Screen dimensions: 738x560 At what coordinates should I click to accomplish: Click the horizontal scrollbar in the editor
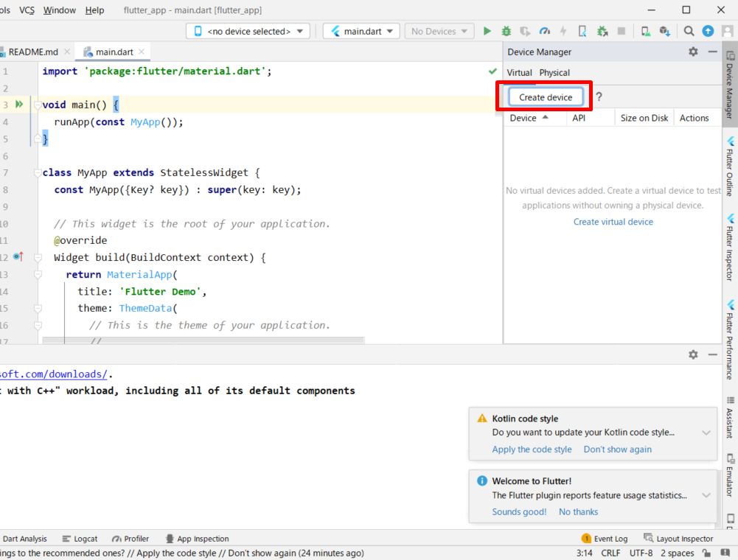(x=203, y=340)
